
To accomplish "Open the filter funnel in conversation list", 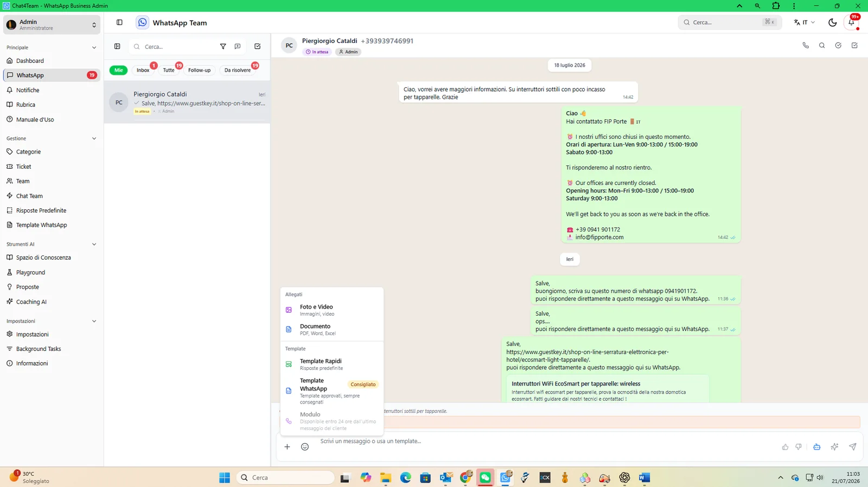I will (x=223, y=47).
